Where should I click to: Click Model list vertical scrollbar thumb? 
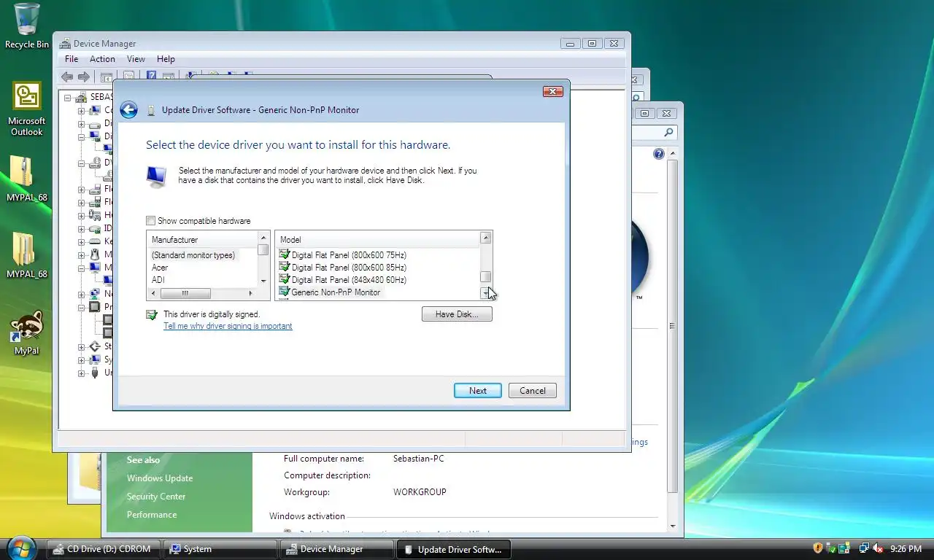[x=486, y=277]
